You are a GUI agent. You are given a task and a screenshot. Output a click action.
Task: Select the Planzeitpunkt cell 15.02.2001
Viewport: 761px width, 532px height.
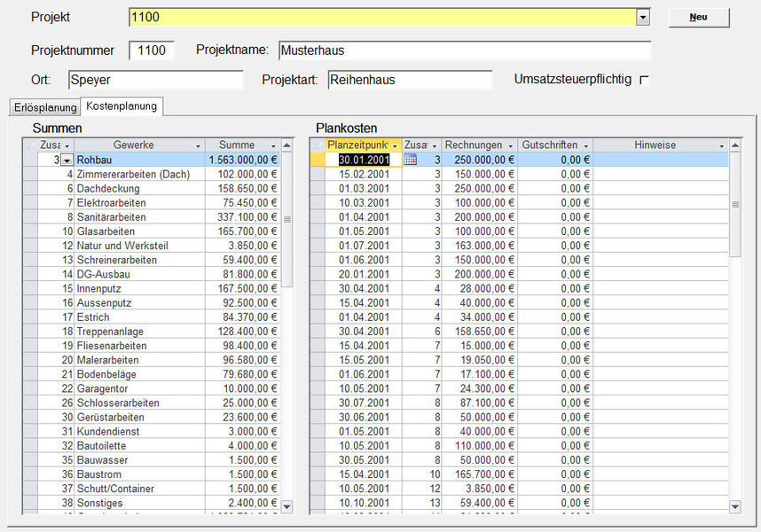click(364, 174)
